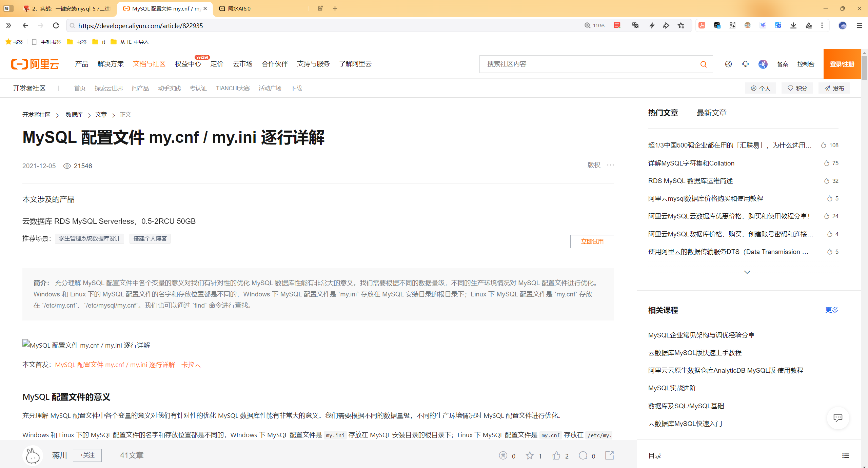The width and height of the screenshot is (868, 468).
Task: Click the 备案 link
Action: [782, 64]
